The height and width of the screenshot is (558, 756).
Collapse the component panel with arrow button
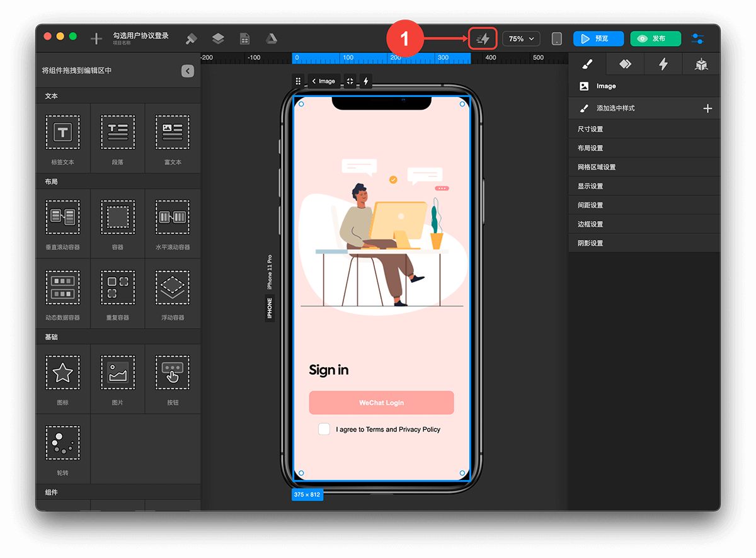188,71
